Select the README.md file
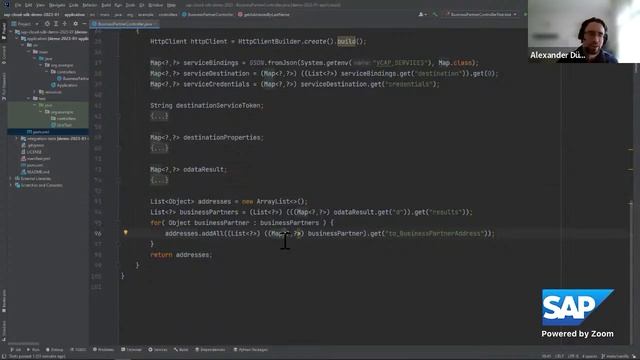Viewport: 640px width, 360px height. tap(35, 172)
